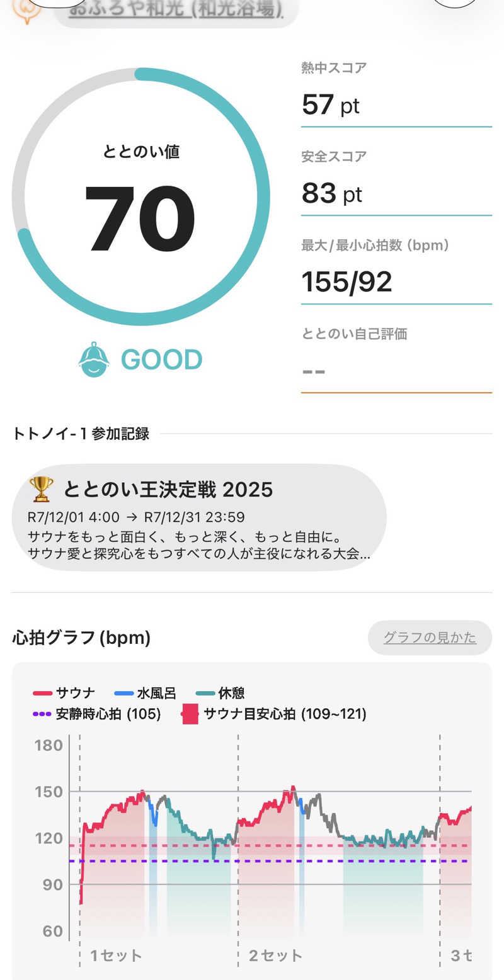This screenshot has height=980, width=504.
Task: Select the 熱中スコア 57 pt value
Action: pyautogui.click(x=331, y=104)
